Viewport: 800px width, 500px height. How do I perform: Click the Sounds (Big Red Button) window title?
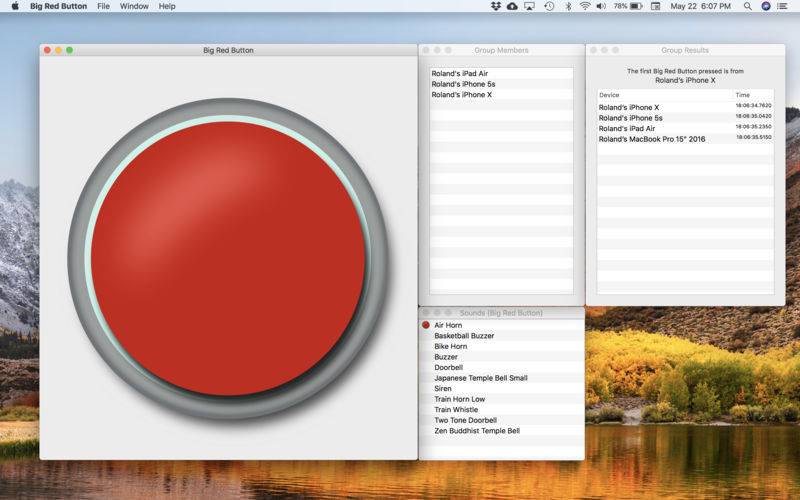click(501, 313)
